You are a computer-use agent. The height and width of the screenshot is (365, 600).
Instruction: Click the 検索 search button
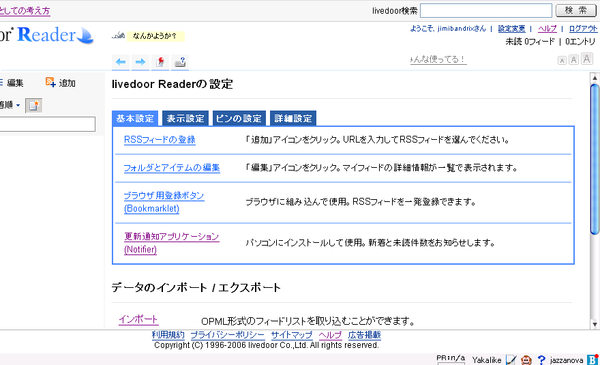coord(576,10)
